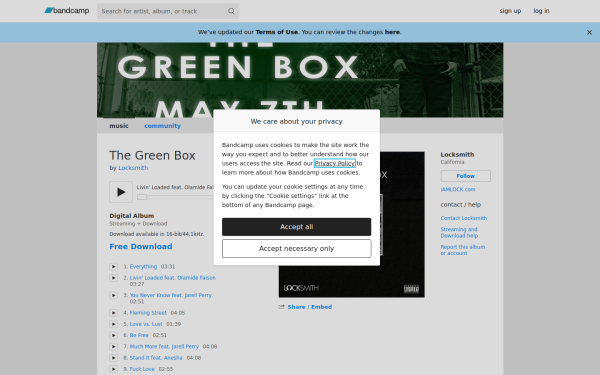Open You Never Know feat. Jarell Perry link

coord(171,295)
